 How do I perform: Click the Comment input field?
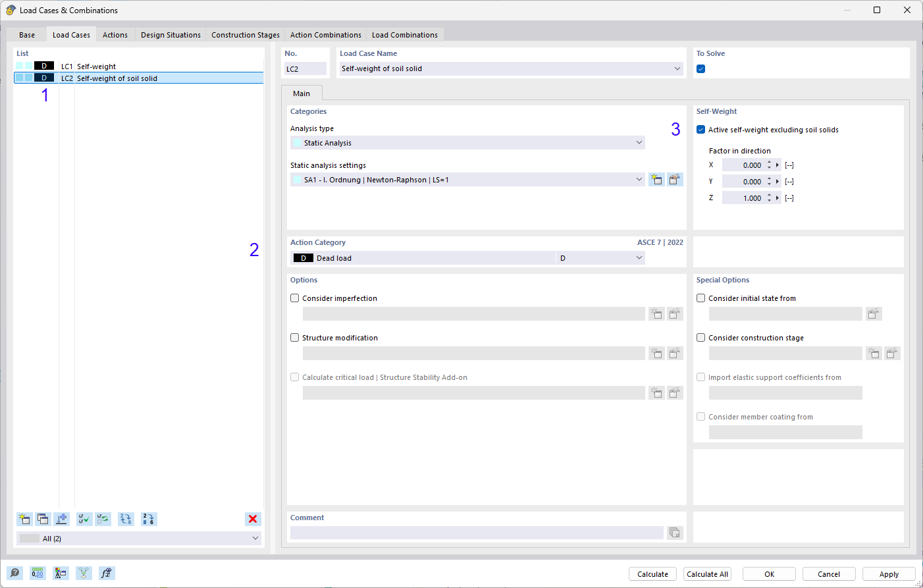tap(477, 533)
